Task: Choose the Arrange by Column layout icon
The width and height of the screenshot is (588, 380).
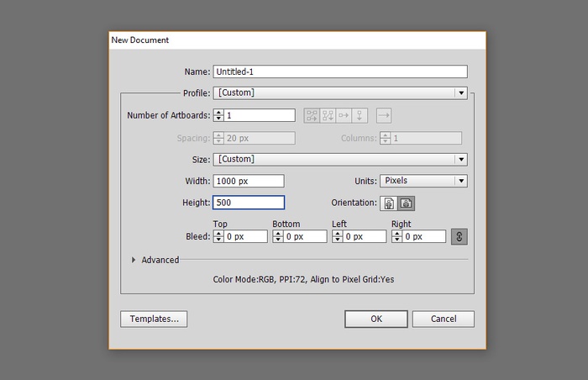Action: [x=360, y=115]
